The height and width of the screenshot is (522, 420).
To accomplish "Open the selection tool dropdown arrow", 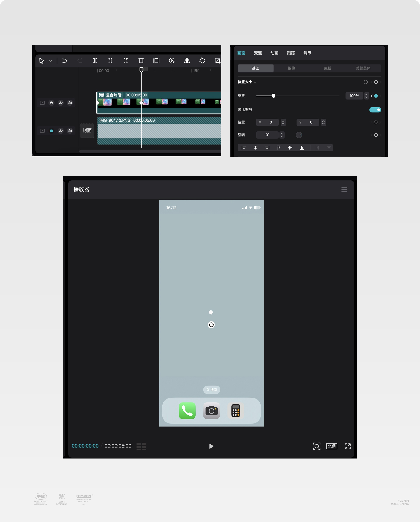I will pyautogui.click(x=50, y=61).
